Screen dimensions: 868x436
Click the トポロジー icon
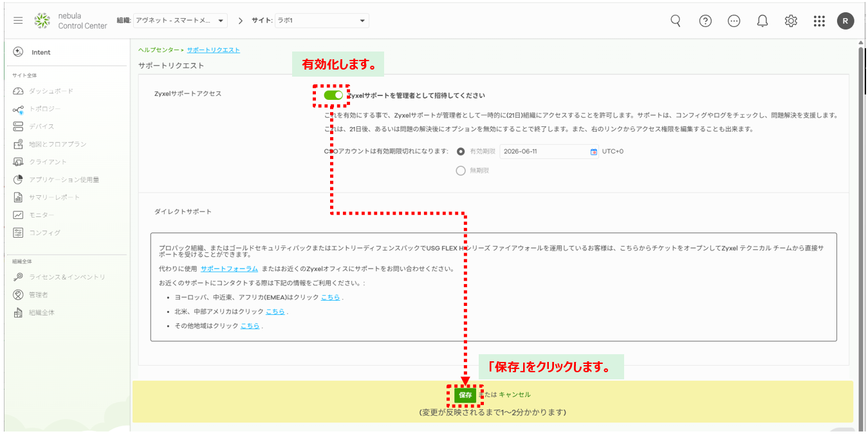tap(18, 109)
